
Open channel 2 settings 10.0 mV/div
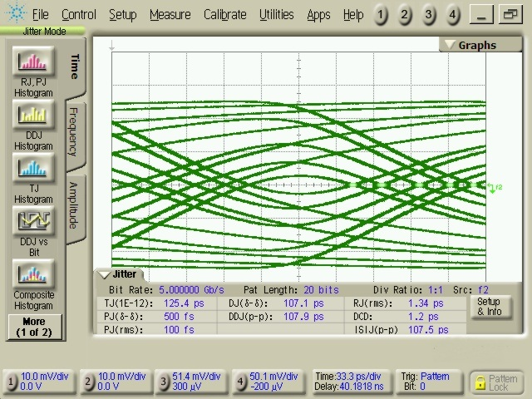tap(116, 382)
